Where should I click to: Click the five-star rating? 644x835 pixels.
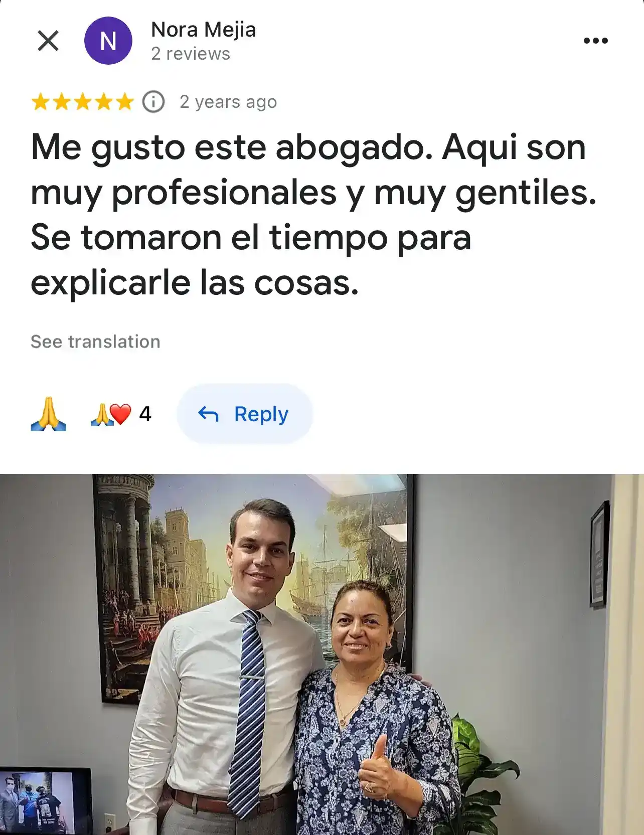pos(82,102)
